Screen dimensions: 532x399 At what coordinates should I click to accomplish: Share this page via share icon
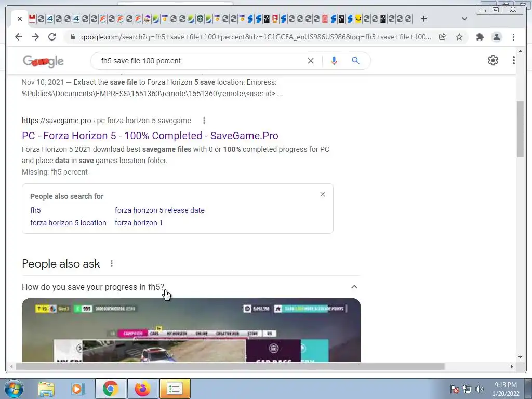(443, 37)
